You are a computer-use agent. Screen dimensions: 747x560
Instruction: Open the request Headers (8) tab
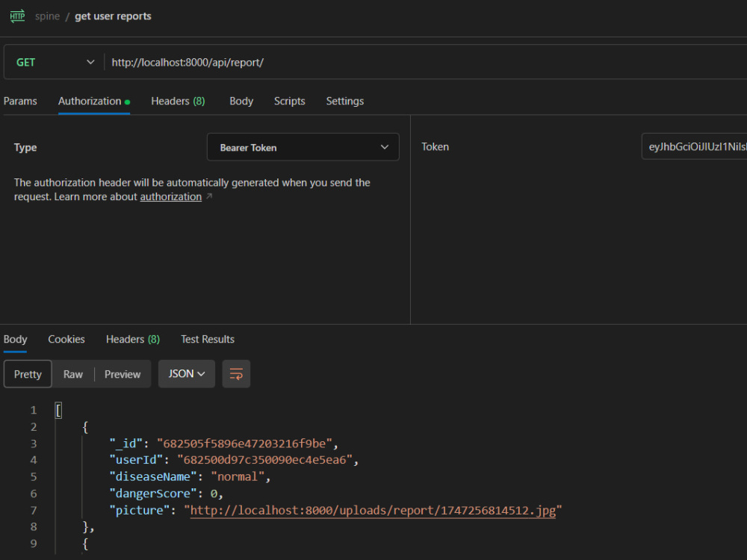pos(178,101)
